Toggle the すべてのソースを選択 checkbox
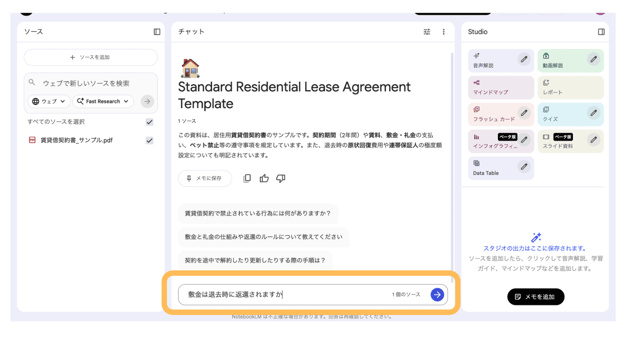Screen dimensions: 644x355 pos(149,122)
